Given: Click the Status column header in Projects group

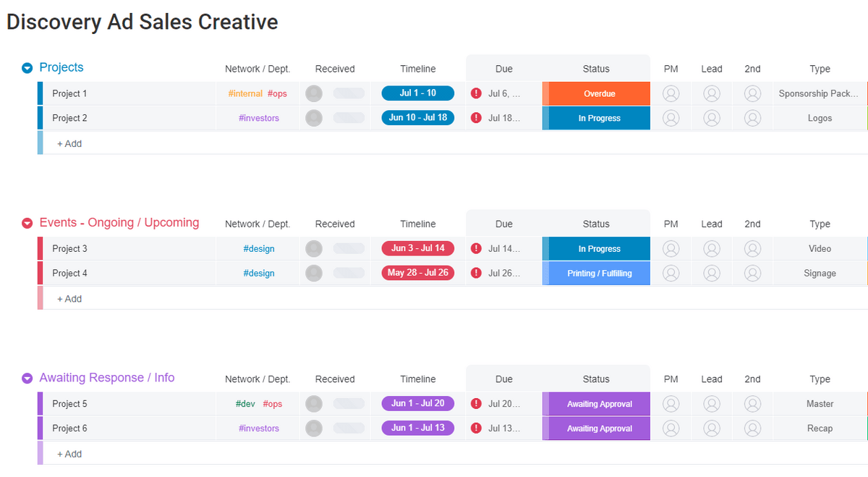Looking at the screenshot, I should click(x=595, y=69).
